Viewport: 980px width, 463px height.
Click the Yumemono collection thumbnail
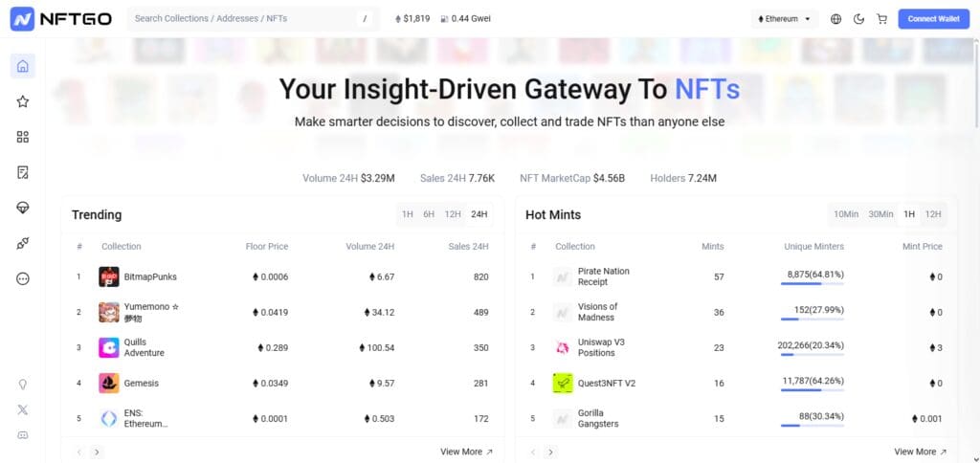109,313
